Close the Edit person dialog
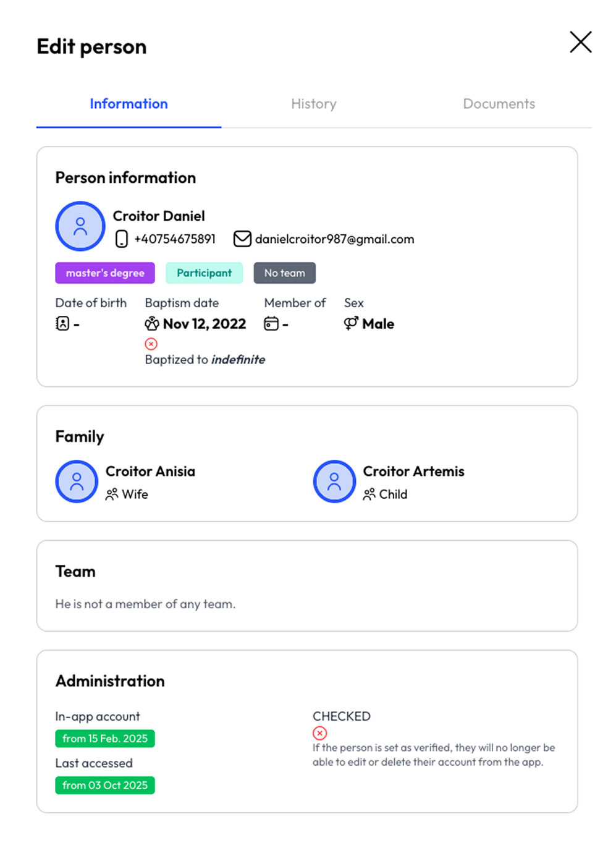 [x=580, y=43]
